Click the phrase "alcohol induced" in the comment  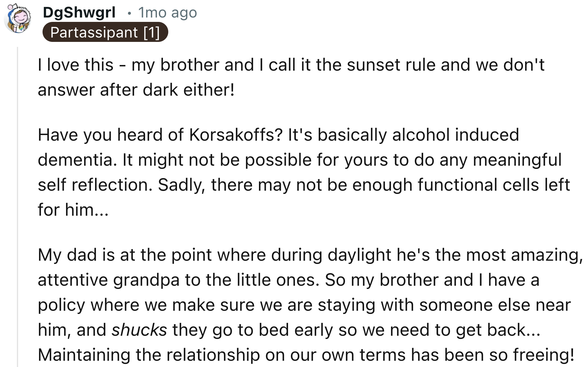point(455,135)
